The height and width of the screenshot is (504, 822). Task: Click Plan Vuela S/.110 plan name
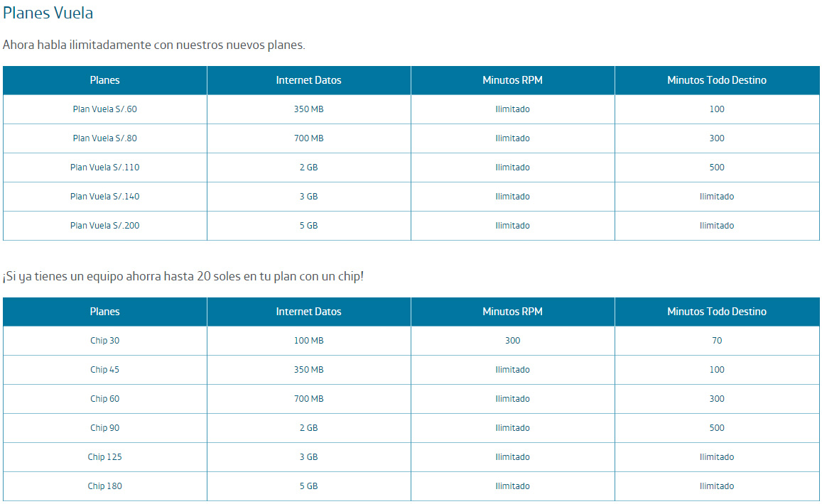[105, 167]
